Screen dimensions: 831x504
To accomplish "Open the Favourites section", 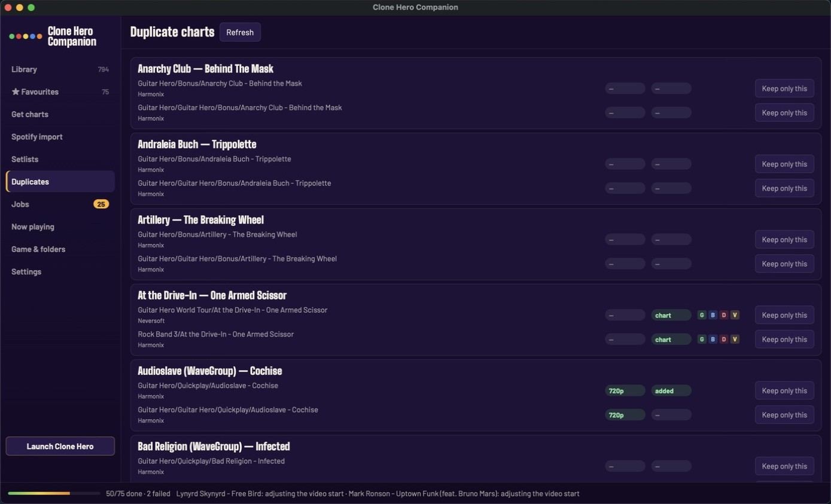I will [x=60, y=92].
